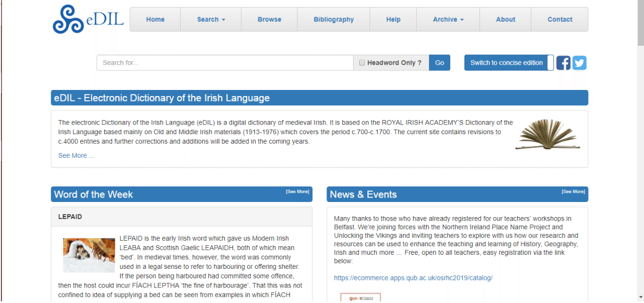
Task: Expand the Archive dropdown menu
Action: [448, 20]
